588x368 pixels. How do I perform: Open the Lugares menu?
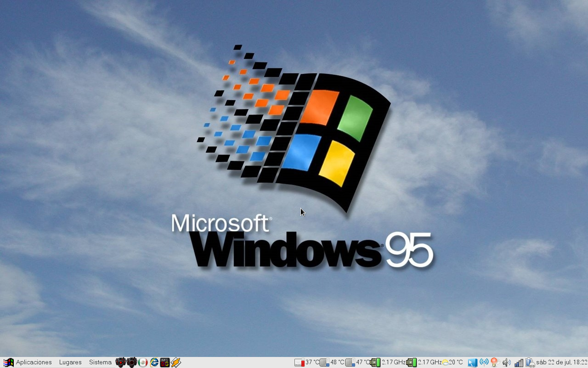[70, 362]
